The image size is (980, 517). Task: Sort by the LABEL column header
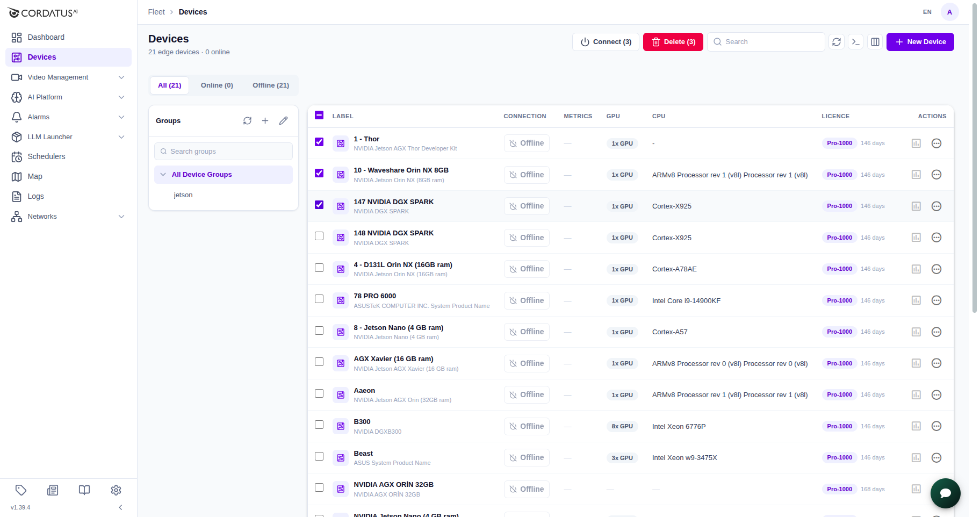(x=343, y=116)
